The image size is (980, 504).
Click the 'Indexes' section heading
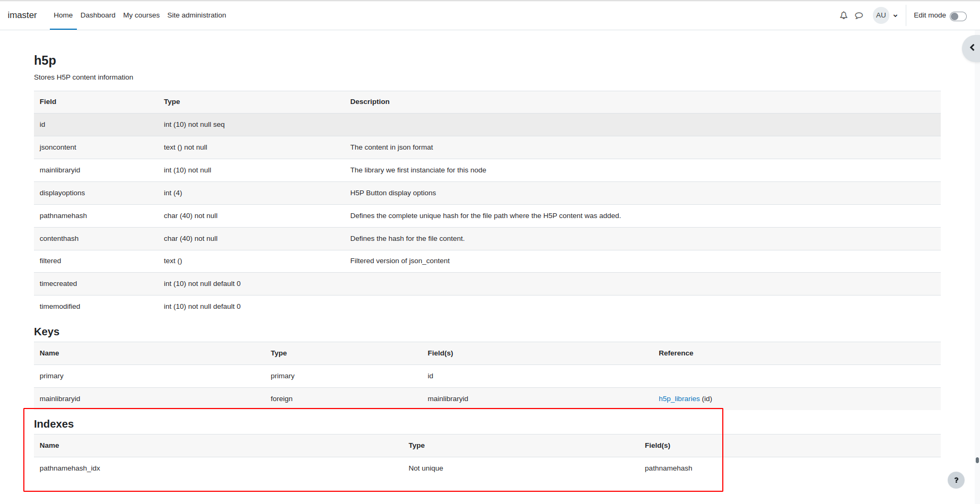coord(54,424)
